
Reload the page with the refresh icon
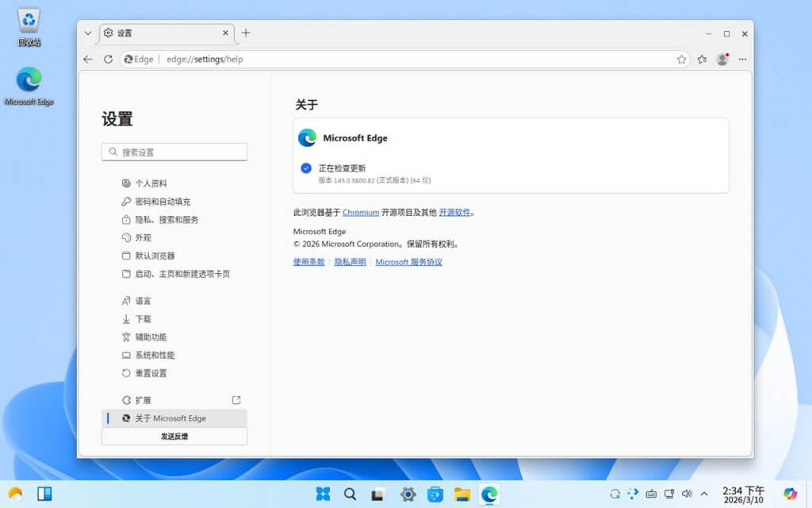(x=108, y=59)
